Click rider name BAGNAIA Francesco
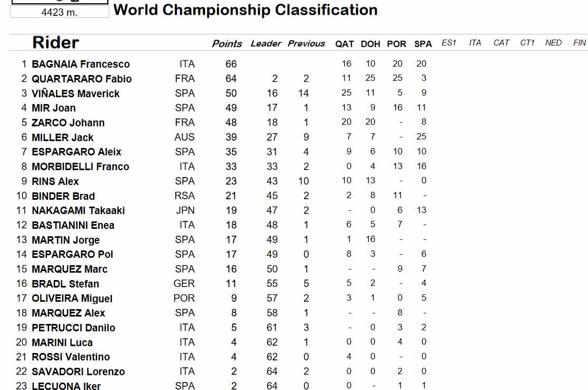 pyautogui.click(x=81, y=64)
